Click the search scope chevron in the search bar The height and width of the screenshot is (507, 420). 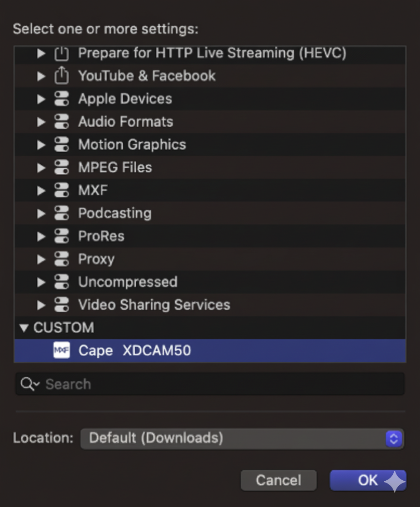pyautogui.click(x=34, y=384)
